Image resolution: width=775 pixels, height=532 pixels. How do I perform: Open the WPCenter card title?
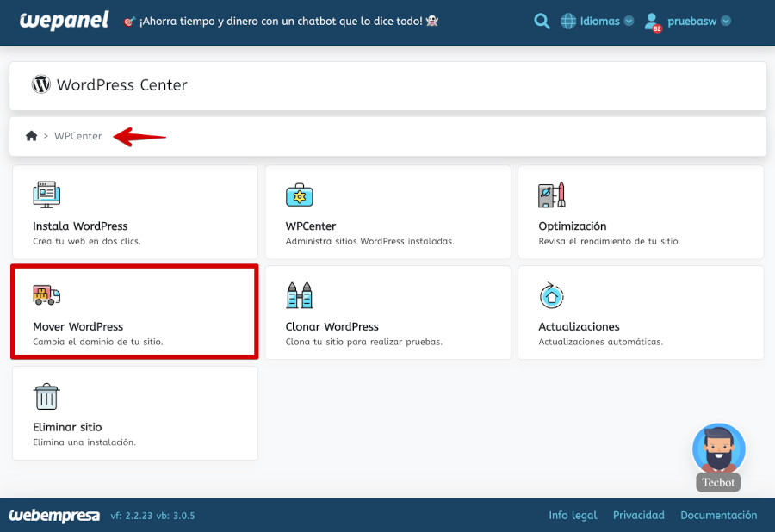pos(310,226)
